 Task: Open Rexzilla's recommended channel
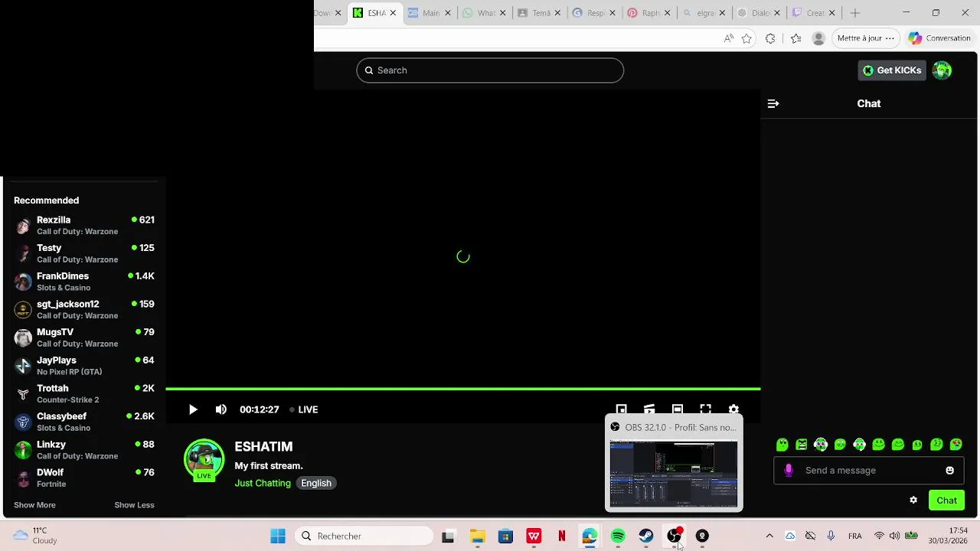coord(84,226)
